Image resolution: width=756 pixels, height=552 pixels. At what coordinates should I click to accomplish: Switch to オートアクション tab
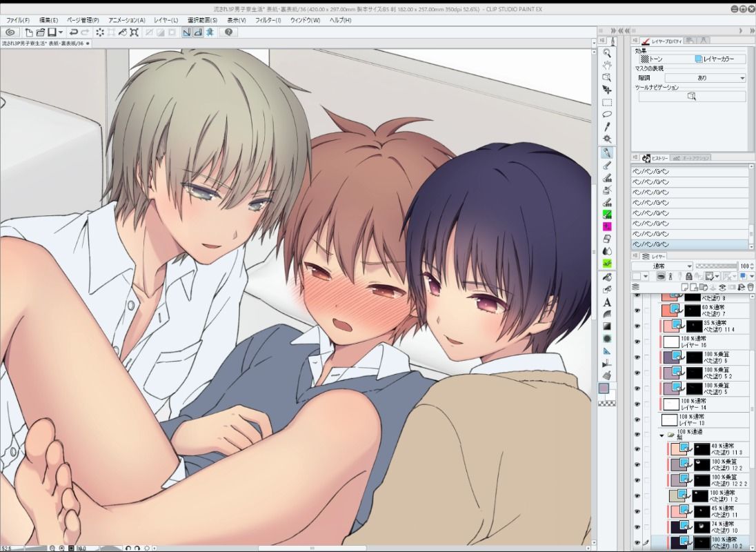(691, 158)
